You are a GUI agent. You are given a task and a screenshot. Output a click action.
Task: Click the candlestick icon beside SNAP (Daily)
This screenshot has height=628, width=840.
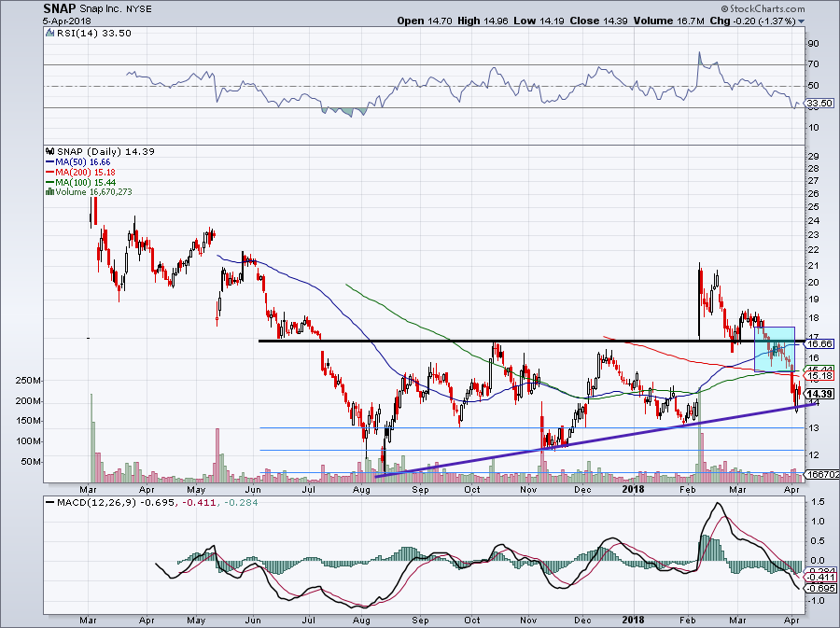[50, 151]
